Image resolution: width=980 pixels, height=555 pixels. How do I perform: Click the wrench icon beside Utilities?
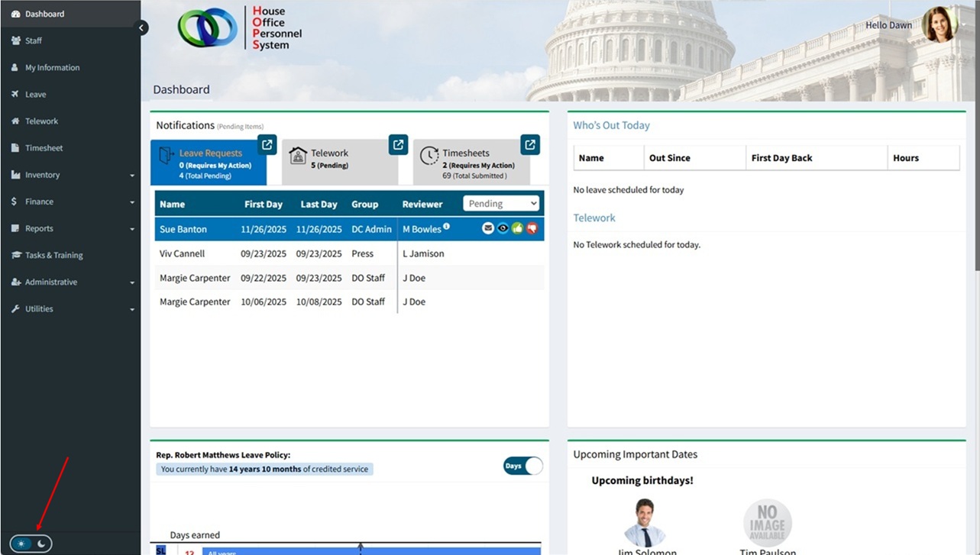click(15, 308)
